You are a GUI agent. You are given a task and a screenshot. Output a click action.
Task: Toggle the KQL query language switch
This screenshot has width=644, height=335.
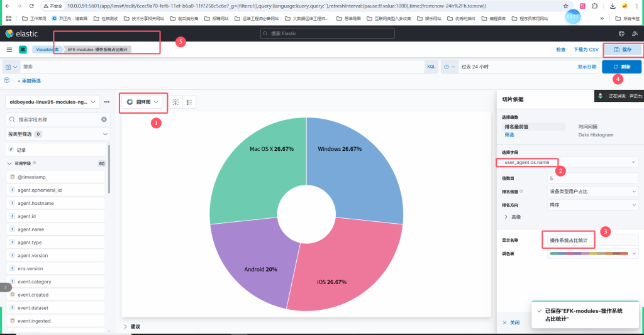pyautogui.click(x=431, y=67)
